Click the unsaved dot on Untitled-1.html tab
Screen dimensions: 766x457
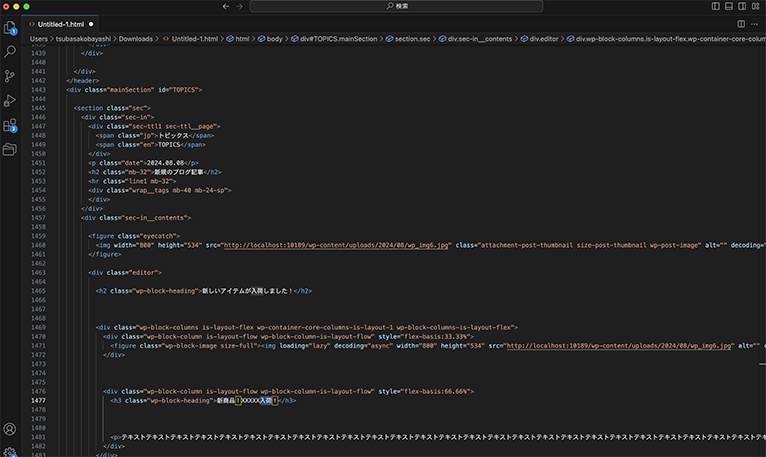coord(92,22)
